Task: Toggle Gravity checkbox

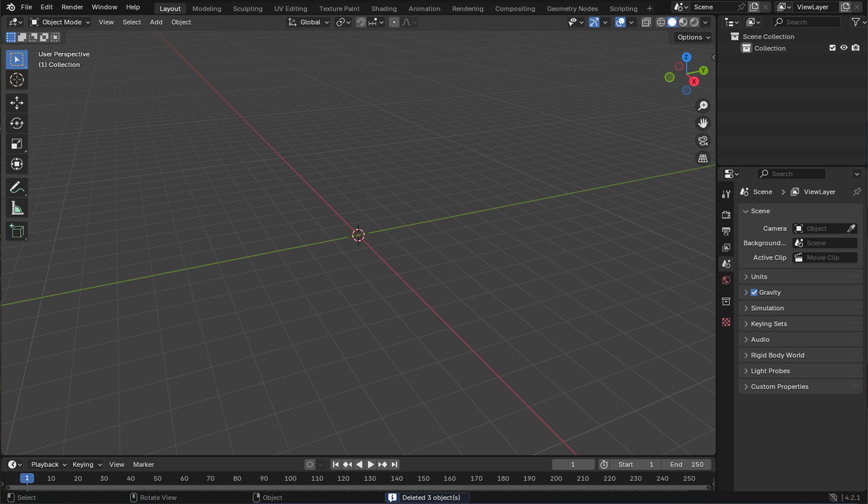Action: coord(754,292)
